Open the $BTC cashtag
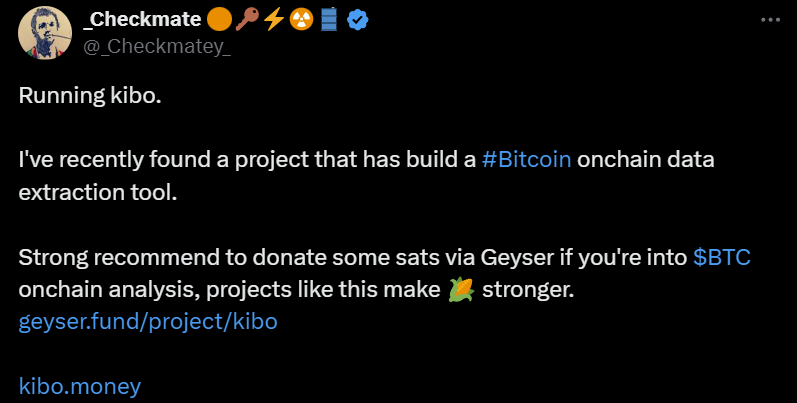The height and width of the screenshot is (403, 797). (722, 257)
